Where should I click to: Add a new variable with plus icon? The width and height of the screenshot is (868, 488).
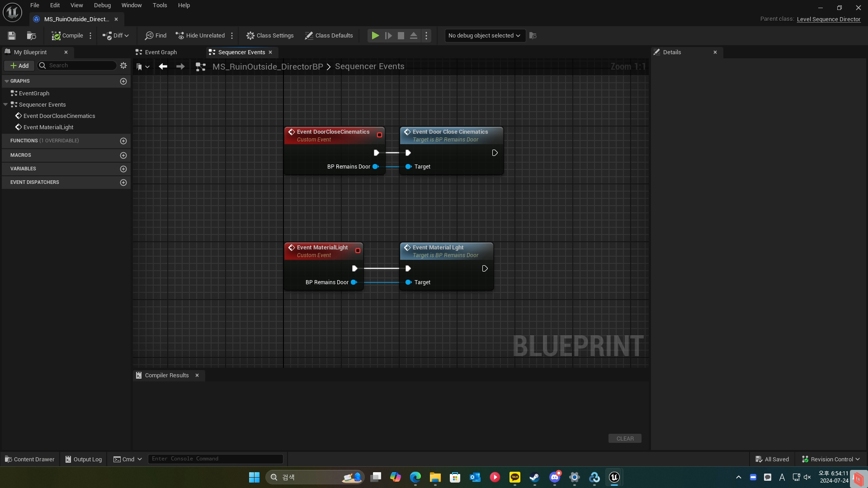pyautogui.click(x=123, y=169)
